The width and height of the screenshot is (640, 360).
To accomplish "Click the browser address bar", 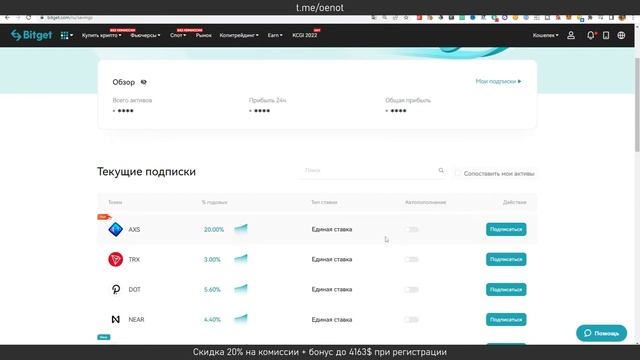I will [204, 18].
